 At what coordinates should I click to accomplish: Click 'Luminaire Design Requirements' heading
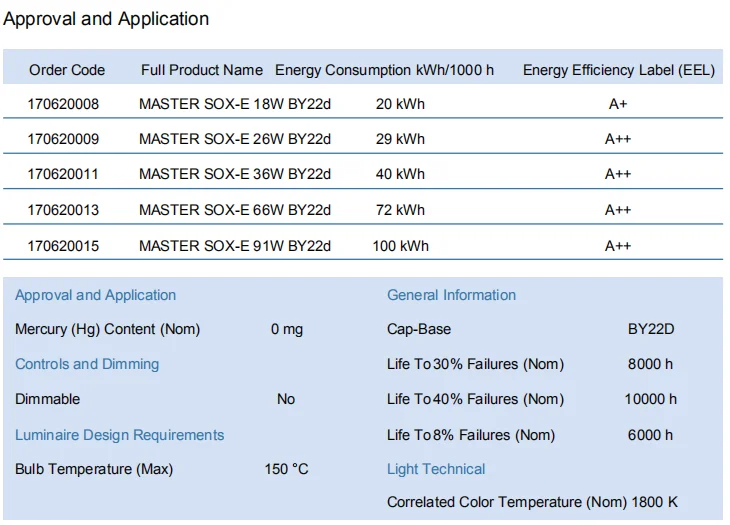coord(120,435)
